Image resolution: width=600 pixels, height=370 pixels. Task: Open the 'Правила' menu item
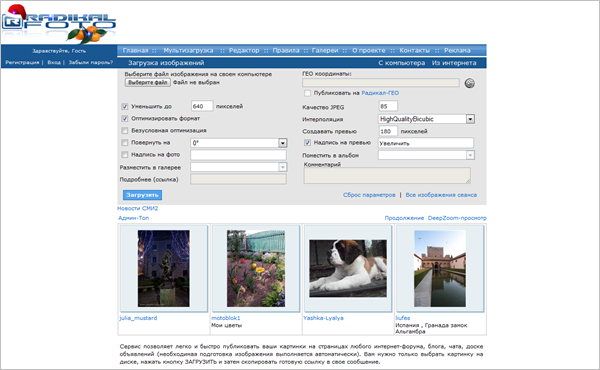(286, 50)
